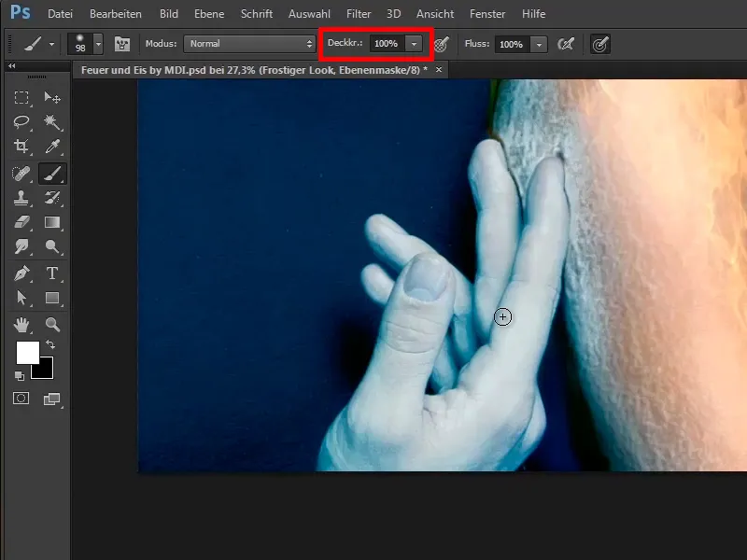Screen dimensions: 747x560
Task: Open the Hilfe menu
Action: click(x=533, y=14)
